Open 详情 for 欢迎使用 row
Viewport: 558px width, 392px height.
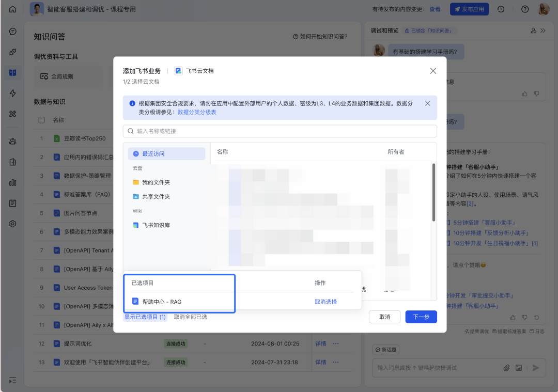coord(321,362)
